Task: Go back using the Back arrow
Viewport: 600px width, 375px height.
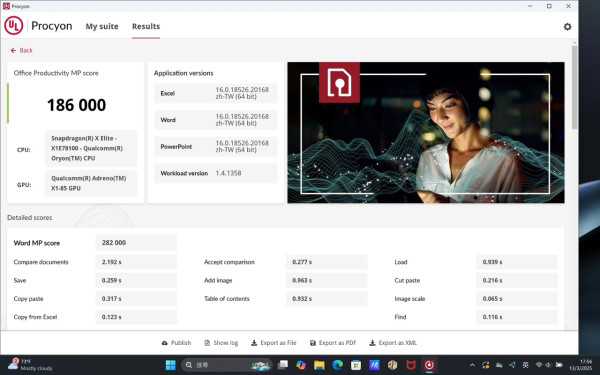Action: pos(21,51)
